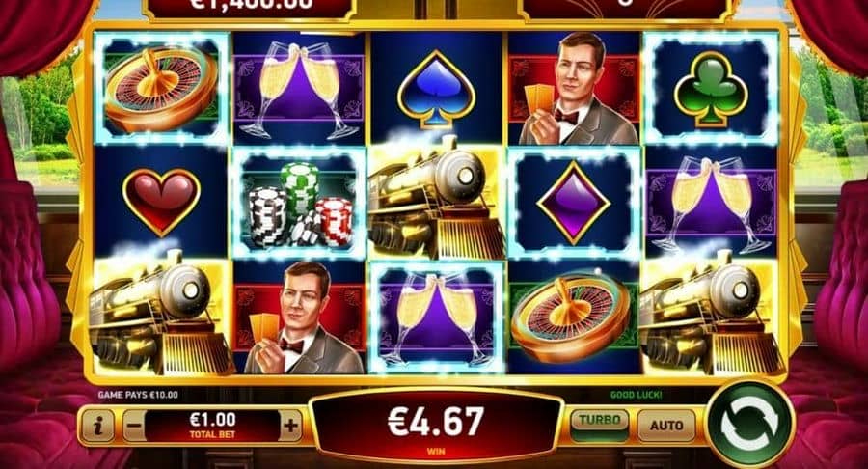This screenshot has height=469, width=868.
Task: Select the purple diamond symbol
Action: (x=574, y=203)
